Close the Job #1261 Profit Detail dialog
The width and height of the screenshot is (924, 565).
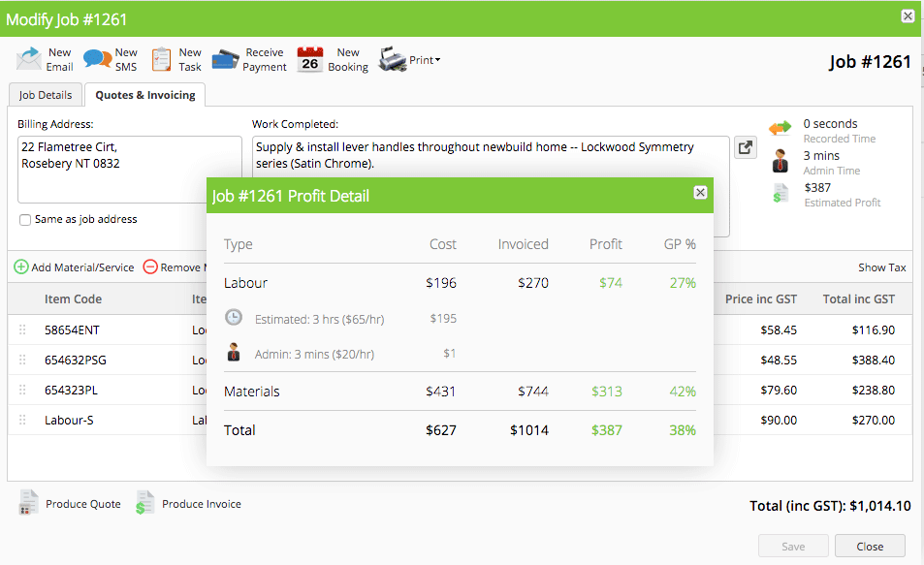[x=700, y=193]
